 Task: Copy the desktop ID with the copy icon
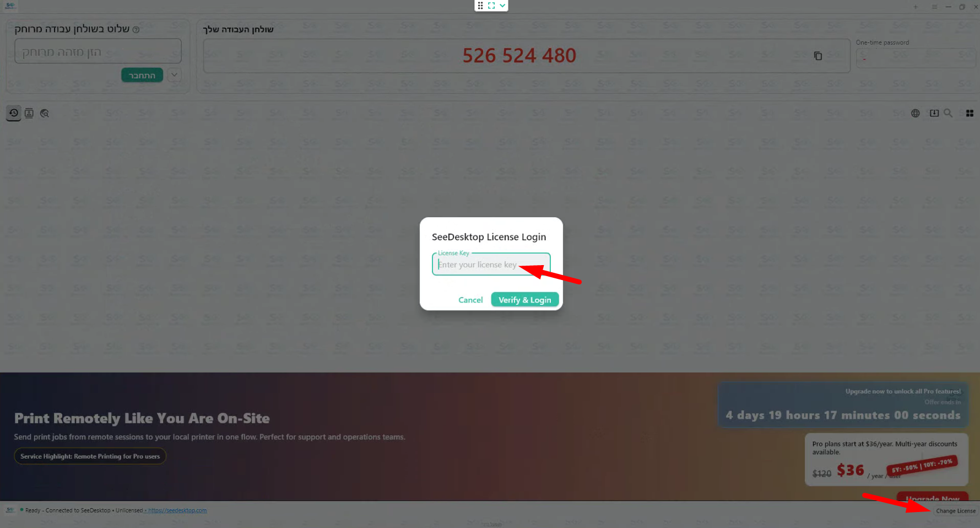(818, 56)
